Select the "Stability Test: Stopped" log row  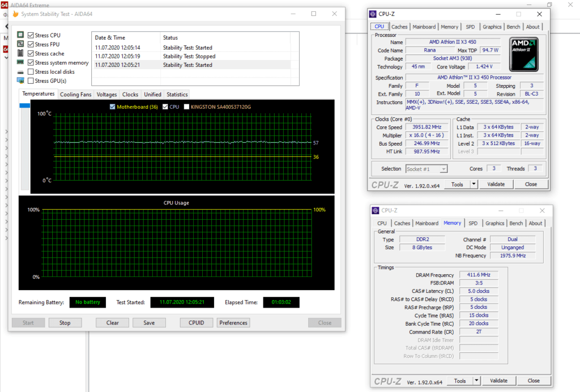(191, 56)
